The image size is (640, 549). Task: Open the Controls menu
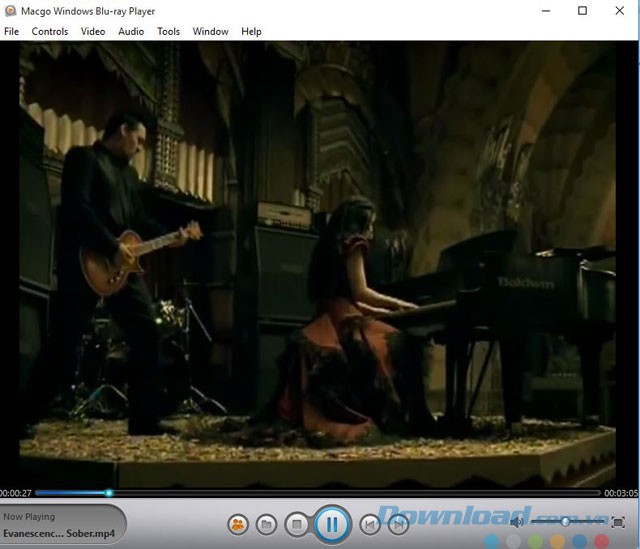point(50,31)
